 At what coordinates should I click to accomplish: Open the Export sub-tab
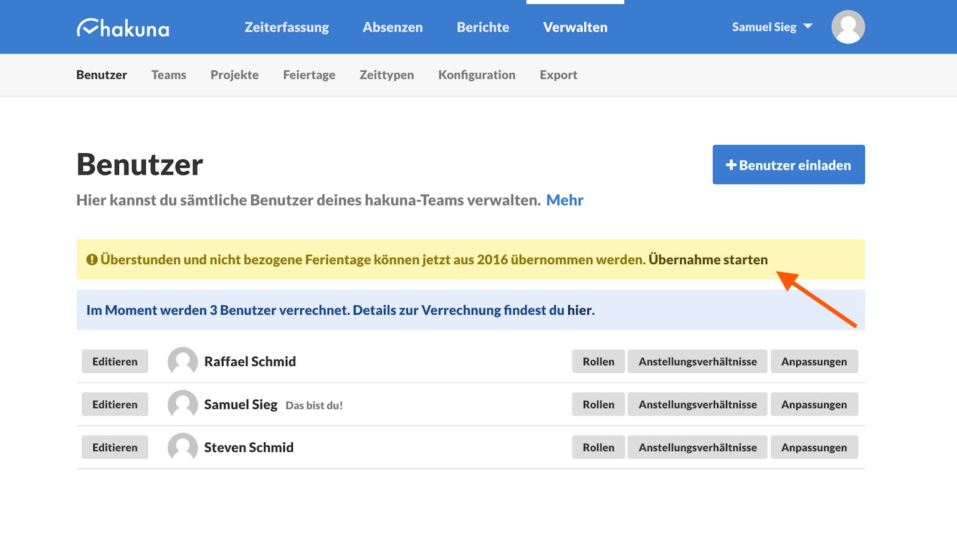pyautogui.click(x=558, y=75)
